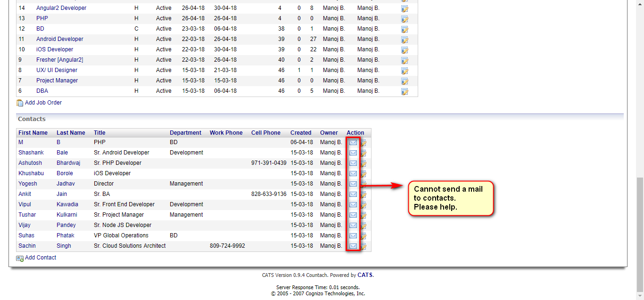Click edit icon in Ashutosh Bhardwaj row
Screen dimensions: 644x300
pos(363,163)
